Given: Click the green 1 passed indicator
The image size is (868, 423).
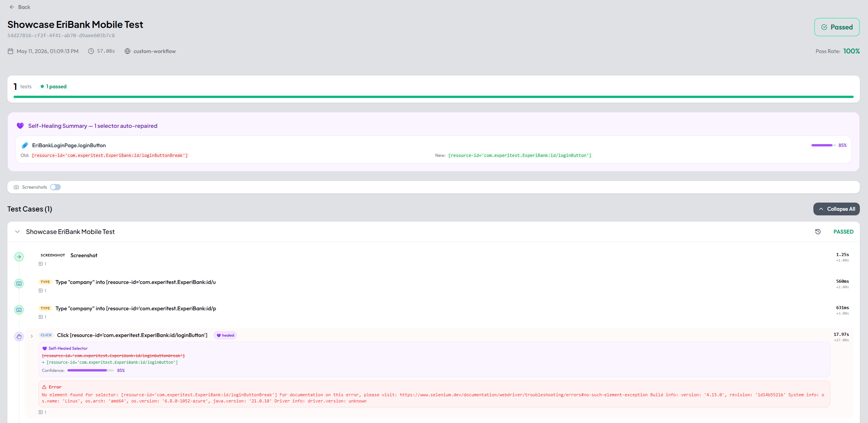Looking at the screenshot, I should tap(53, 86).
